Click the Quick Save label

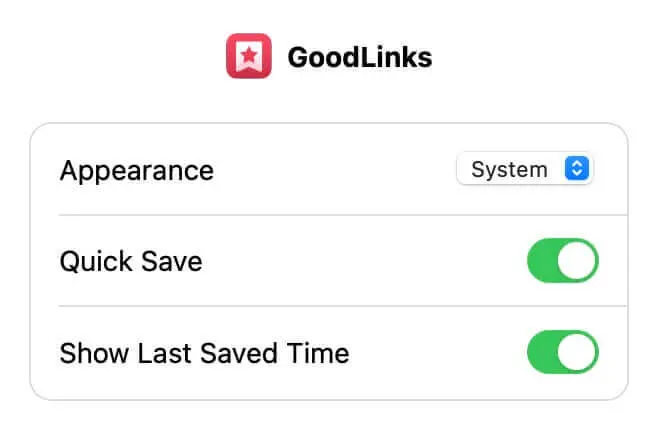click(x=131, y=262)
